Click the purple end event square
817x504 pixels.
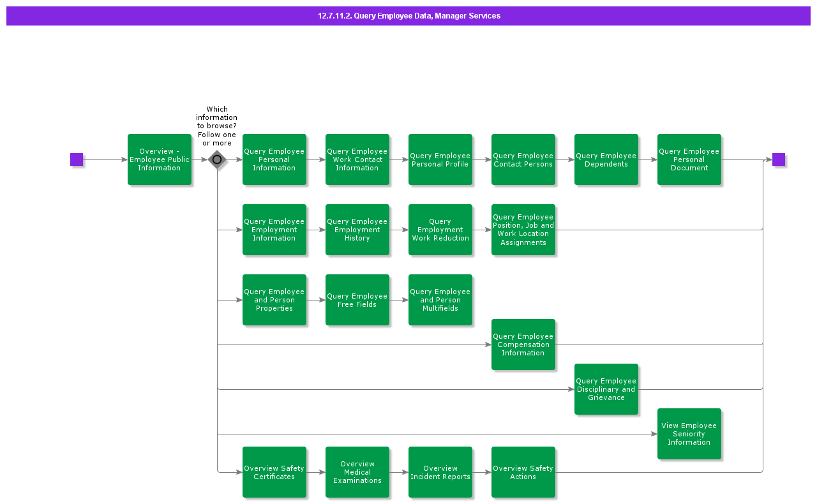[x=778, y=159]
